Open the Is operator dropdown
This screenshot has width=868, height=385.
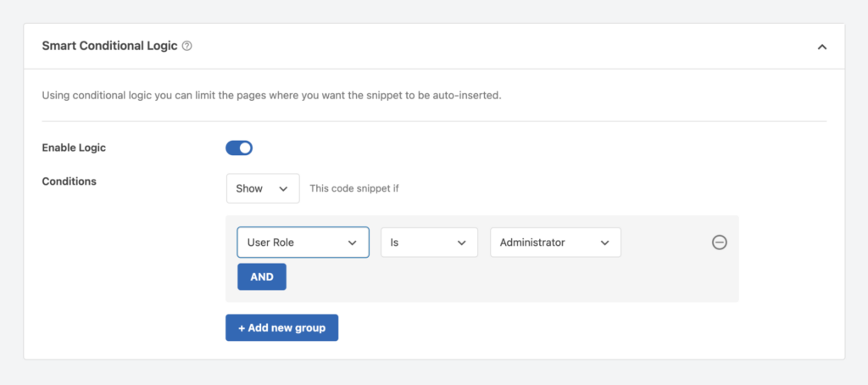(x=428, y=243)
